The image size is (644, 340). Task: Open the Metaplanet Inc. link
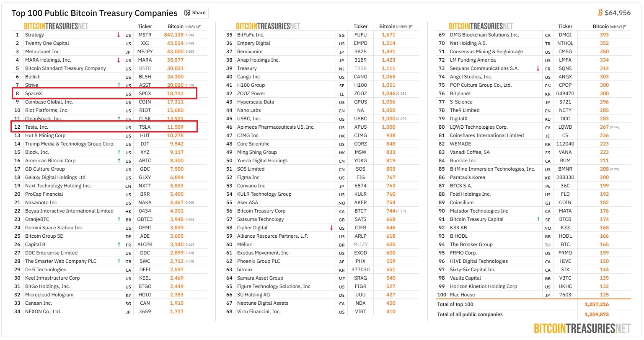[43, 52]
